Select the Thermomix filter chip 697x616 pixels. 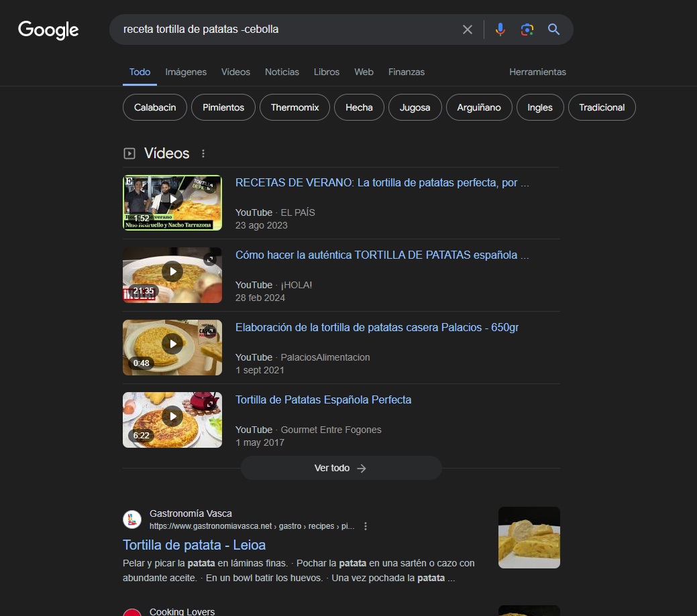tap(294, 107)
